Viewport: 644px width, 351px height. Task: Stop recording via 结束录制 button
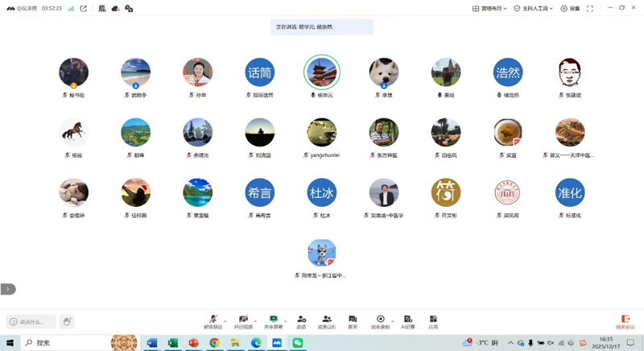click(x=380, y=321)
